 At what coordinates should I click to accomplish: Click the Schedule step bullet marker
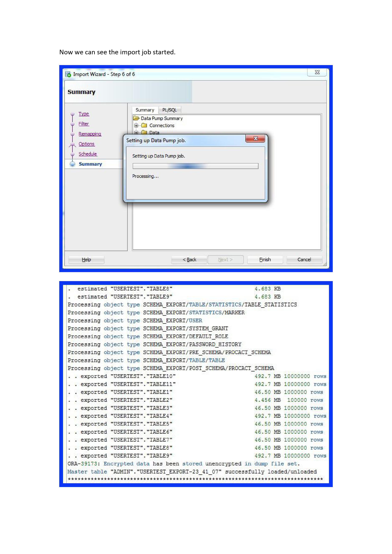[x=72, y=154]
